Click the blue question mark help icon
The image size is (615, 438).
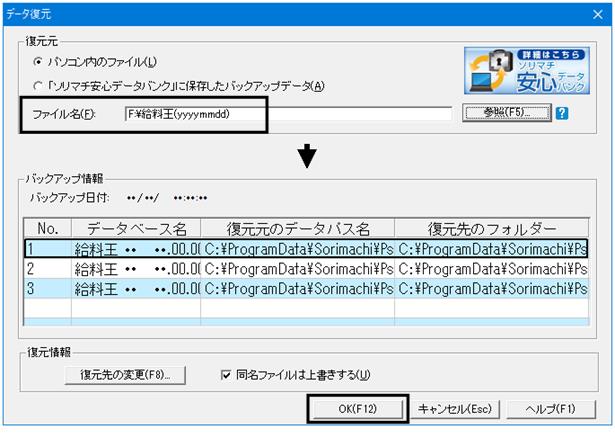562,114
